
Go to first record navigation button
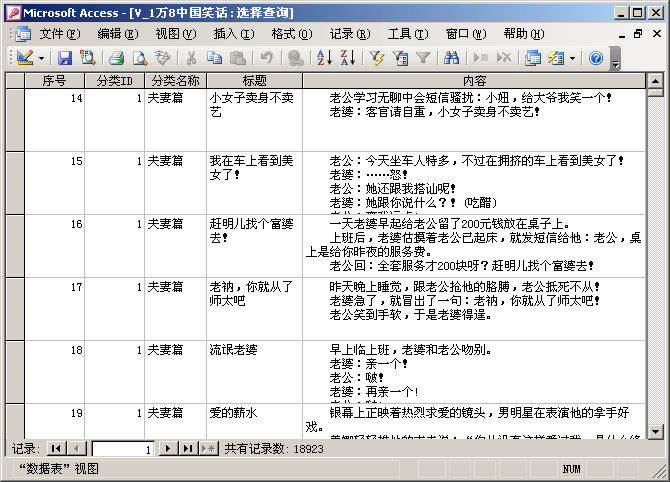[55, 449]
